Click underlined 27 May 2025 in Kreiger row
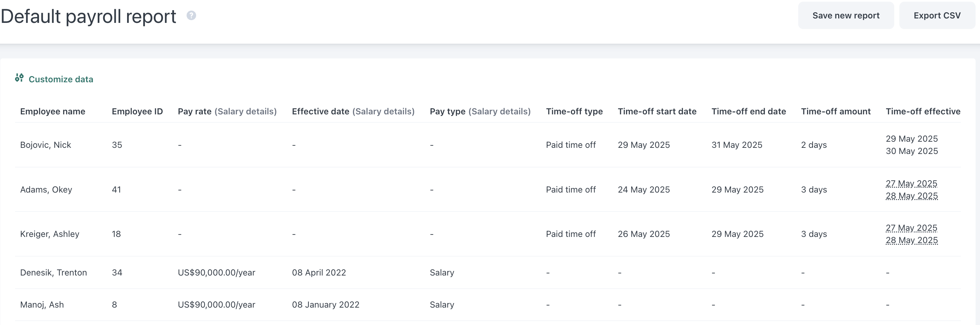The image size is (980, 325). (x=911, y=228)
